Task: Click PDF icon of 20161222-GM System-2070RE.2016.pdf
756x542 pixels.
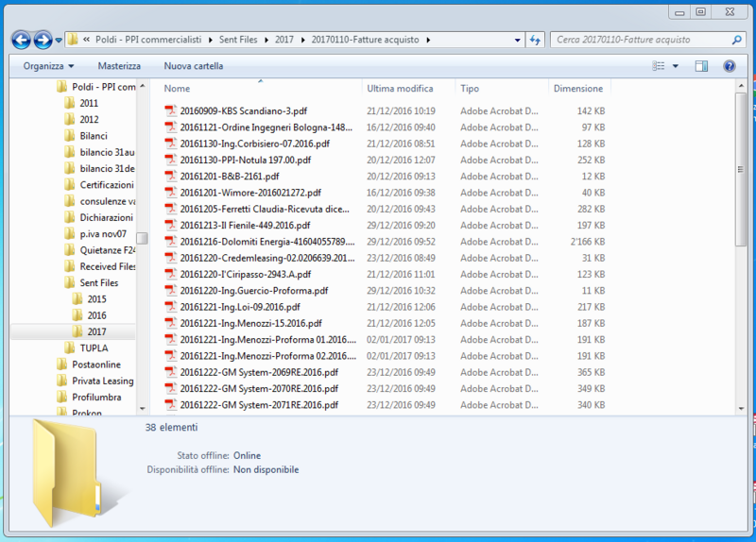Action: click(x=170, y=389)
